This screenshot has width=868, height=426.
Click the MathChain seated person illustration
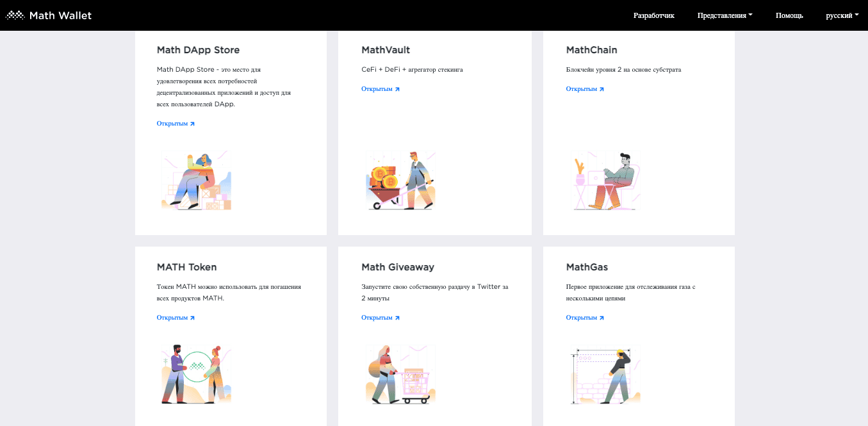click(x=605, y=181)
